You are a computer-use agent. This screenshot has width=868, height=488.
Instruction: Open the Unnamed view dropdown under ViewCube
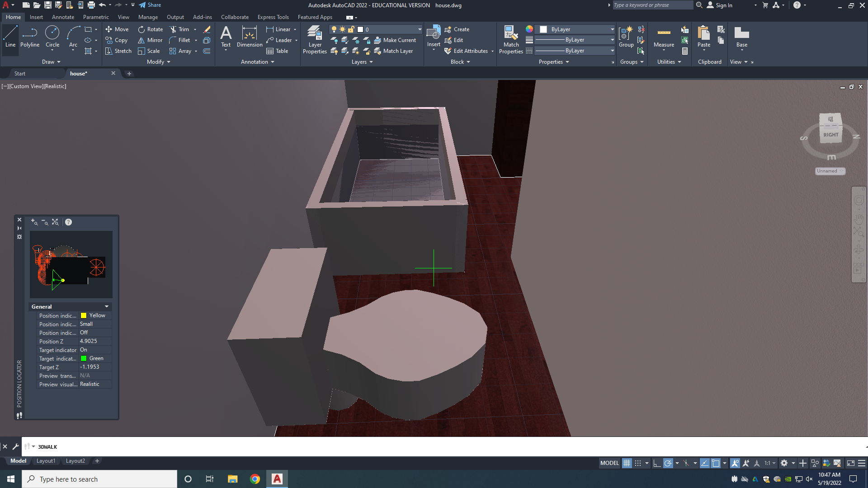point(830,171)
